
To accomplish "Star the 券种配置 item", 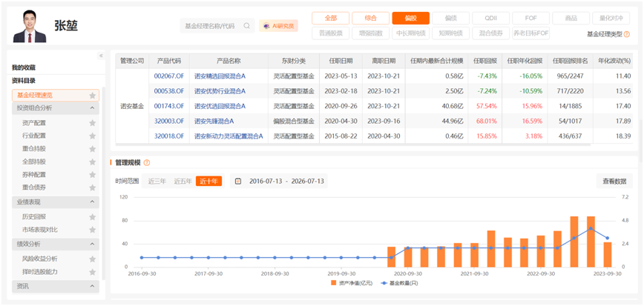I will tap(93, 174).
